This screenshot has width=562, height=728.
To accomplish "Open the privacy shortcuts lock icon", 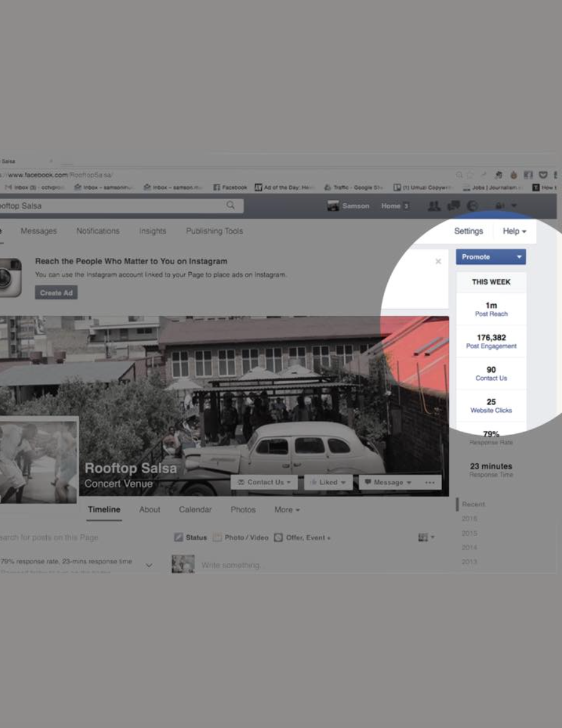I will tap(500, 205).
